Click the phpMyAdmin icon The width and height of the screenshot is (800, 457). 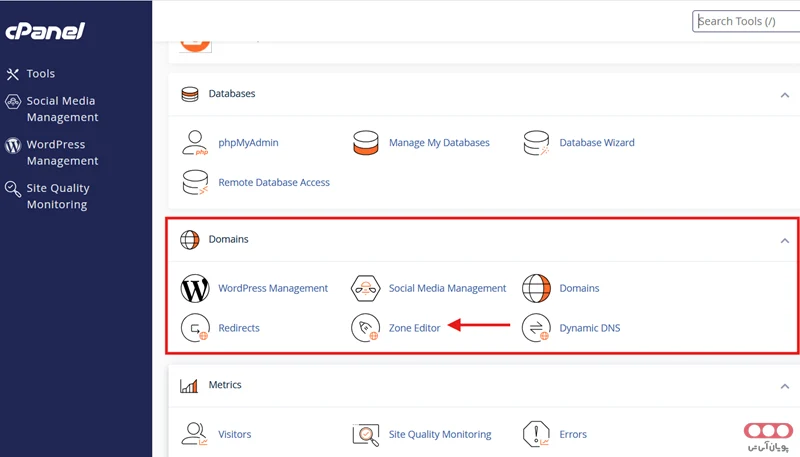click(195, 143)
